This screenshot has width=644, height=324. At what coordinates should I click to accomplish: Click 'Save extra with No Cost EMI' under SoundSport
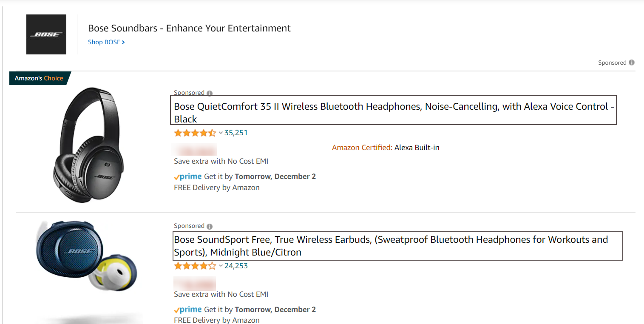tap(221, 294)
